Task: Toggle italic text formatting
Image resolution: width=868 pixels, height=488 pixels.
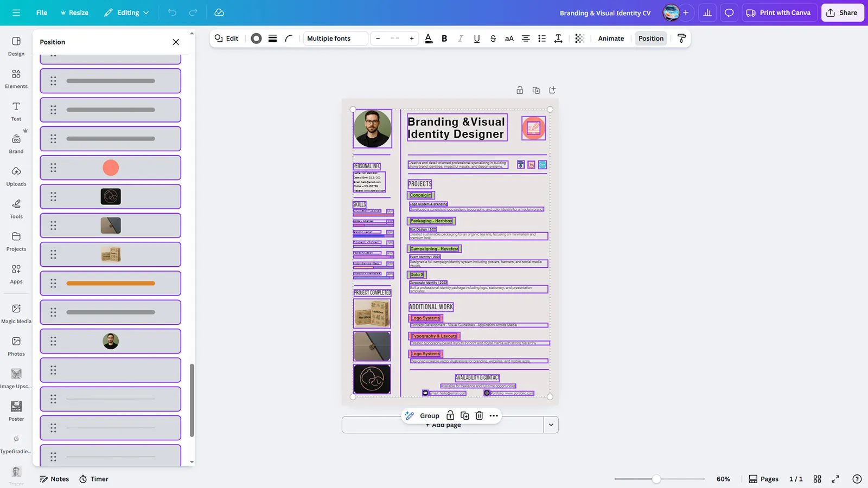Action: 460,38
